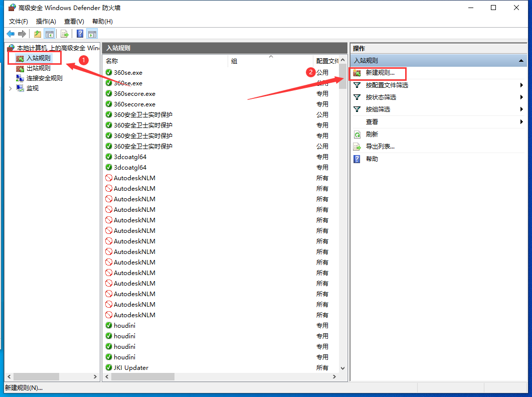Image resolution: width=532 pixels, height=397 pixels.
Task: Click the tree pane horizontal scrollbar thumb
Action: tap(36, 376)
